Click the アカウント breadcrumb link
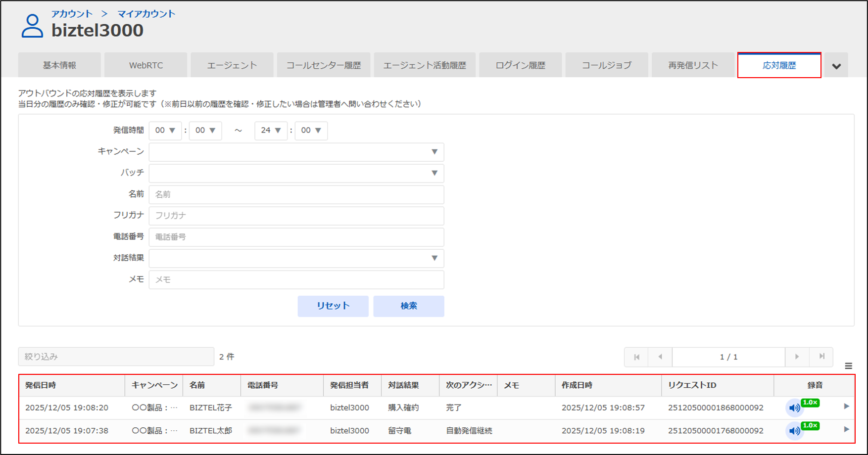 tap(72, 14)
